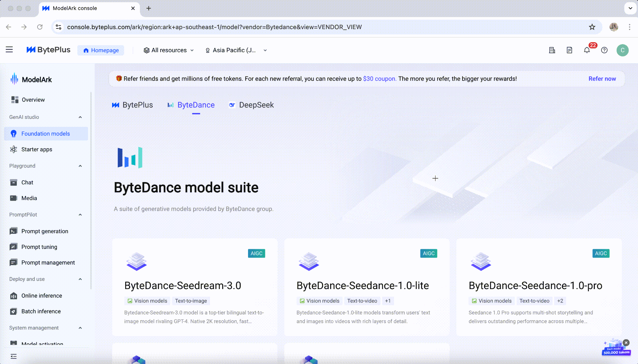Bookmark this page with star icon
This screenshot has height=364, width=638.
point(592,27)
